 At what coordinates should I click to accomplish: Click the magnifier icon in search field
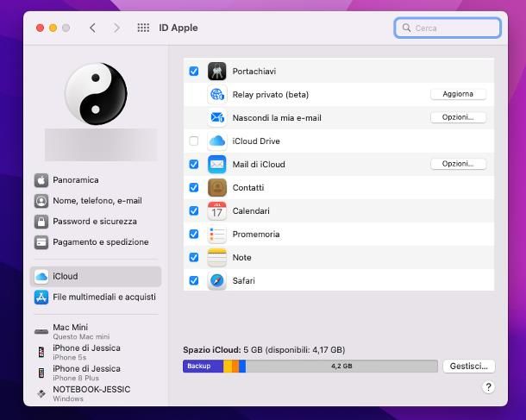[x=406, y=28]
